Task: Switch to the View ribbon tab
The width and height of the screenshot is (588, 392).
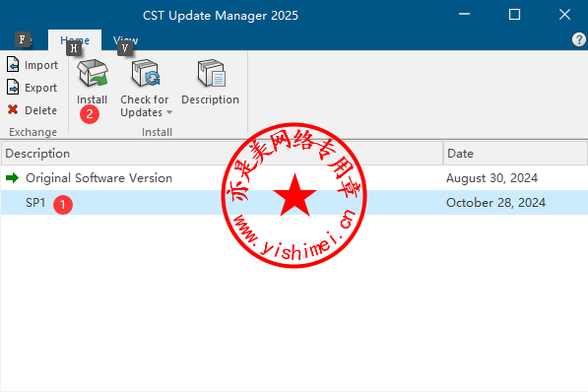Action: pos(126,39)
